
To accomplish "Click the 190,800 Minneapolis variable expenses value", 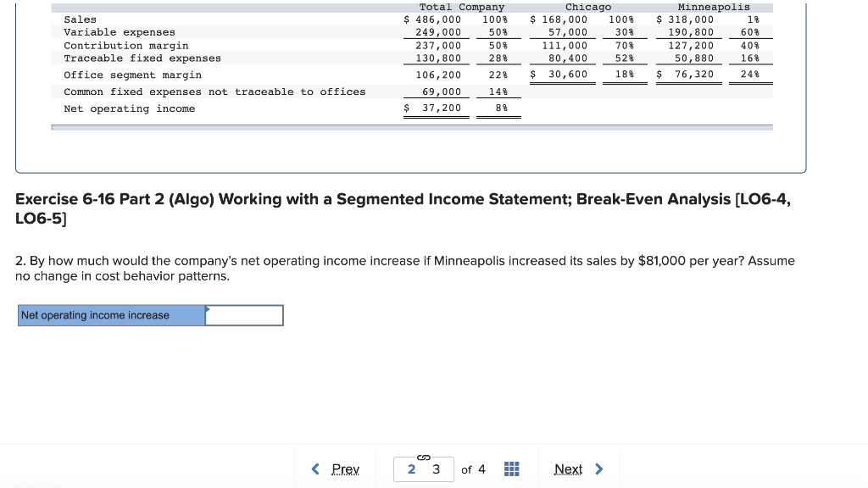I will (691, 32).
